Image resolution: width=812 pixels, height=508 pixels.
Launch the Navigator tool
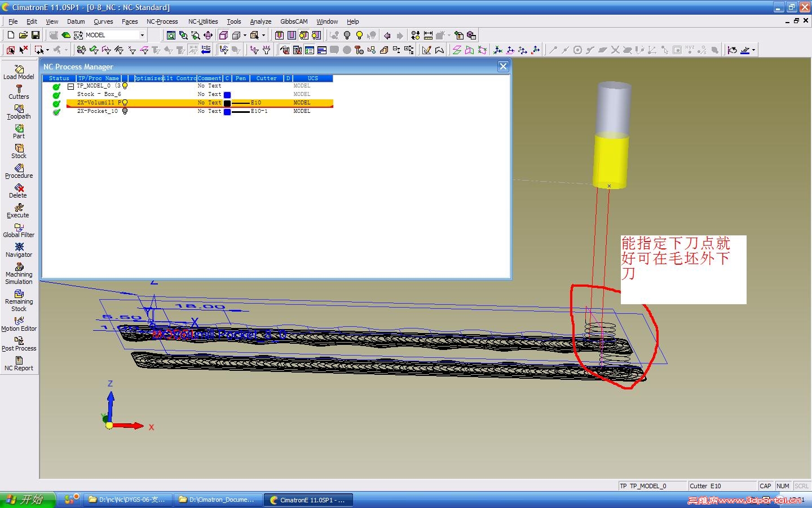click(x=19, y=250)
